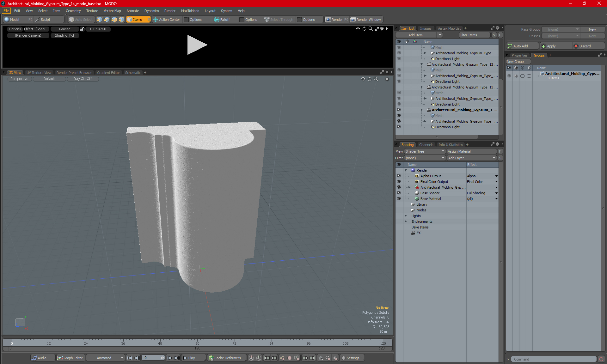
Task: Open Shader Tree view dropdown
Action: click(425, 151)
